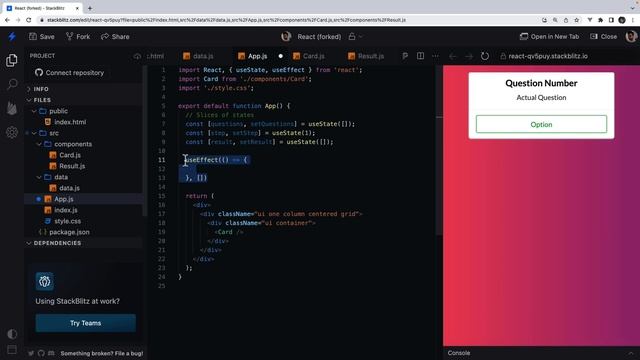Click Connect repository
Viewport: 640px width, 360px height.
[x=69, y=73]
